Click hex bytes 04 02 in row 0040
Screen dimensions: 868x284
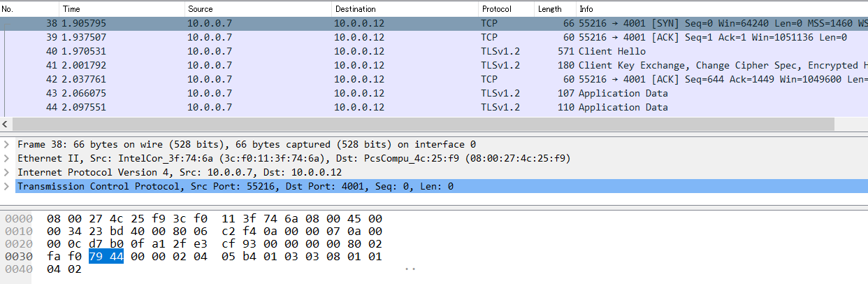(x=64, y=269)
